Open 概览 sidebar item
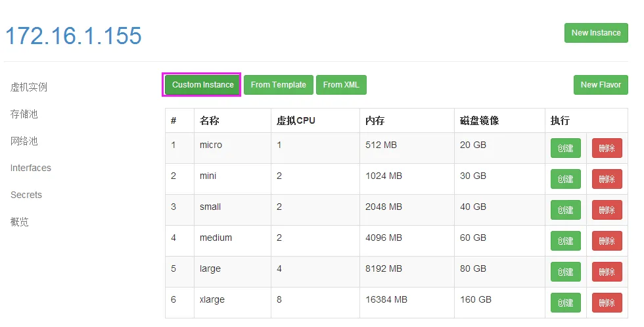 [x=20, y=222]
